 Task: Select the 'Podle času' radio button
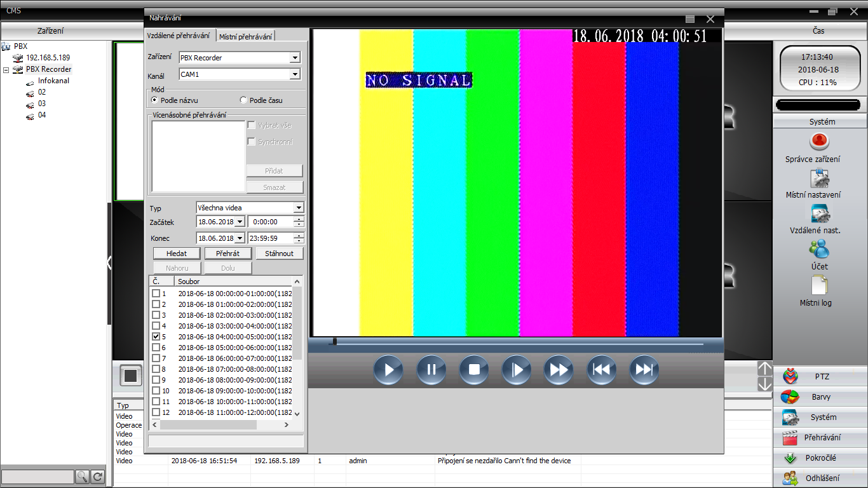pos(243,100)
